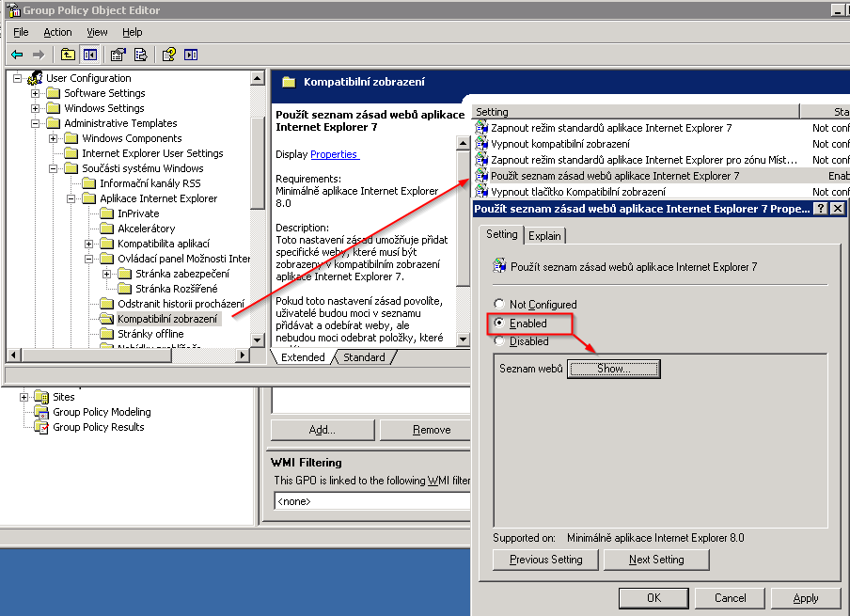
Task: Click the WMI filter <none> field
Action: 372,501
